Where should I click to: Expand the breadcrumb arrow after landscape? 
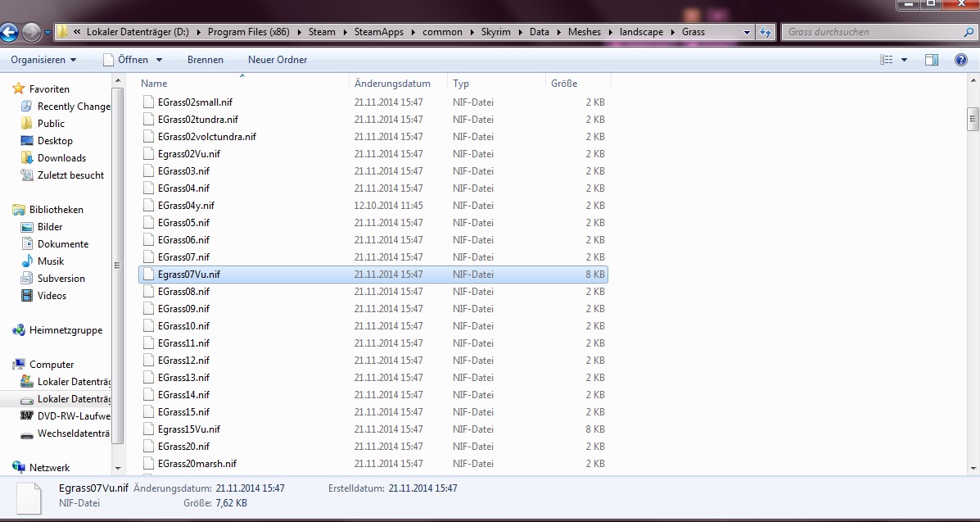672,32
